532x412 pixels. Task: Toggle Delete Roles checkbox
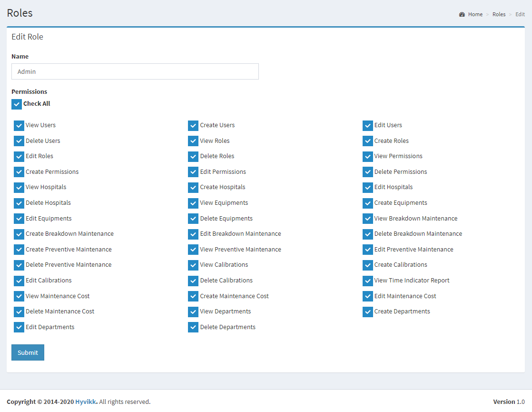[x=193, y=157]
